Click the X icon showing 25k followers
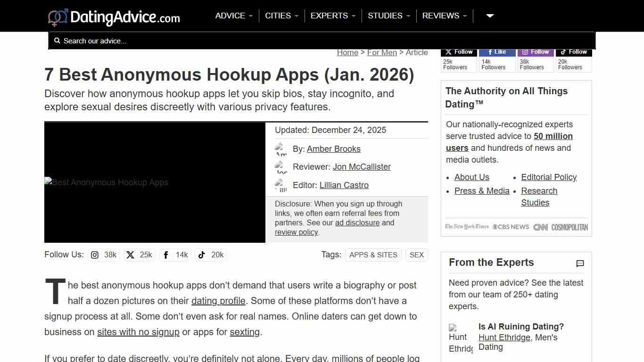 [130, 255]
